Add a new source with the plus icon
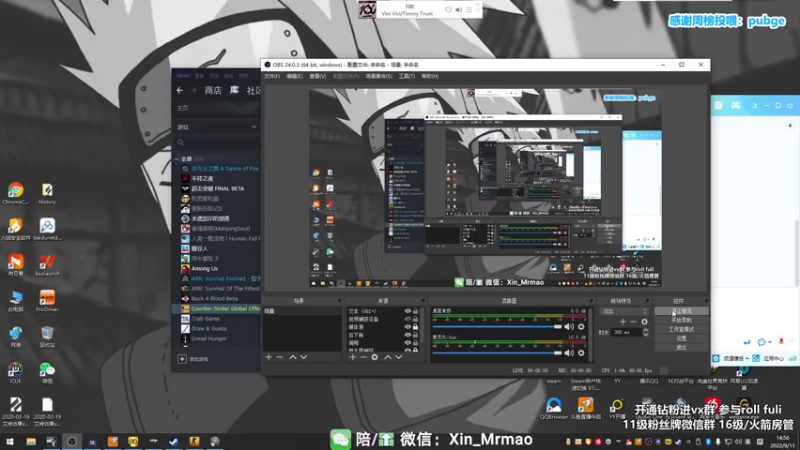800x450 pixels. coord(353,357)
